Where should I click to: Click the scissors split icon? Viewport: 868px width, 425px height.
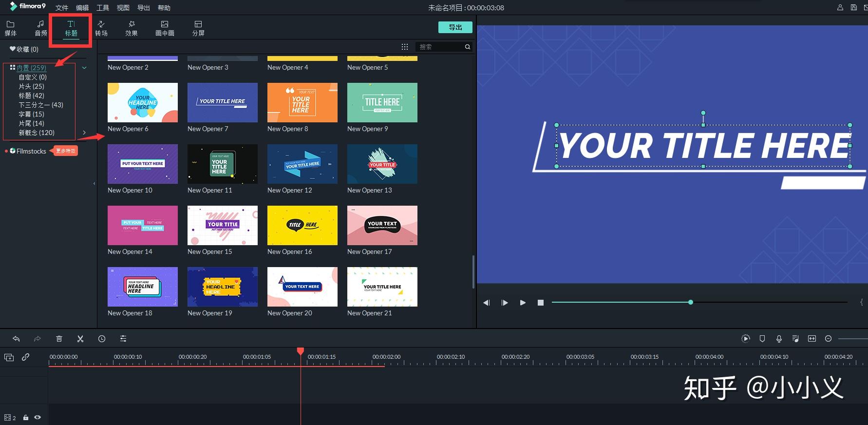click(x=80, y=339)
